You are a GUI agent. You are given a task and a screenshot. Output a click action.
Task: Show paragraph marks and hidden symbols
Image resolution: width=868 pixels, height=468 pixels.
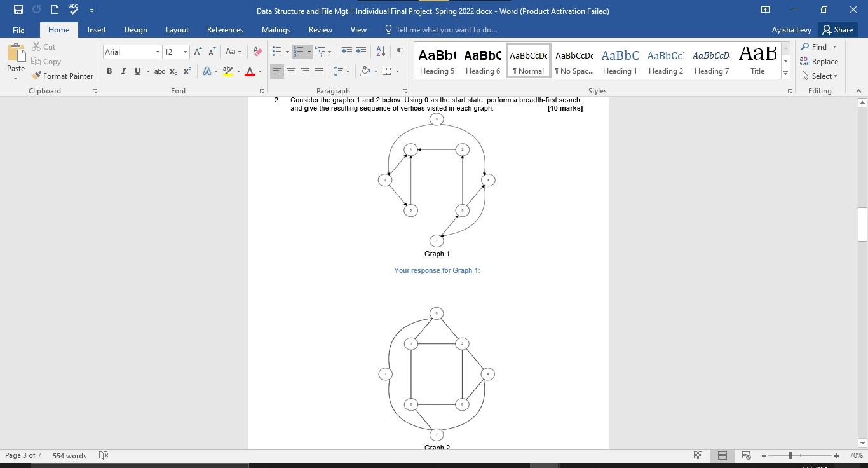click(x=400, y=52)
